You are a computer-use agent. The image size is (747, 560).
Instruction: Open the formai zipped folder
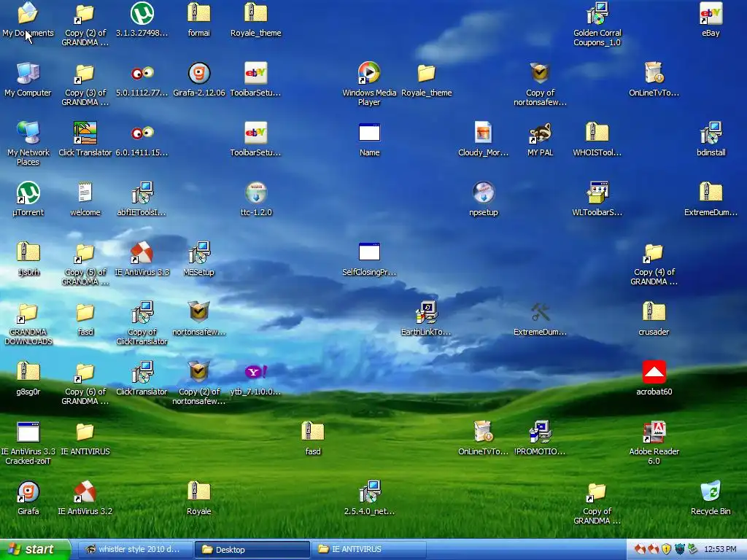click(x=198, y=19)
